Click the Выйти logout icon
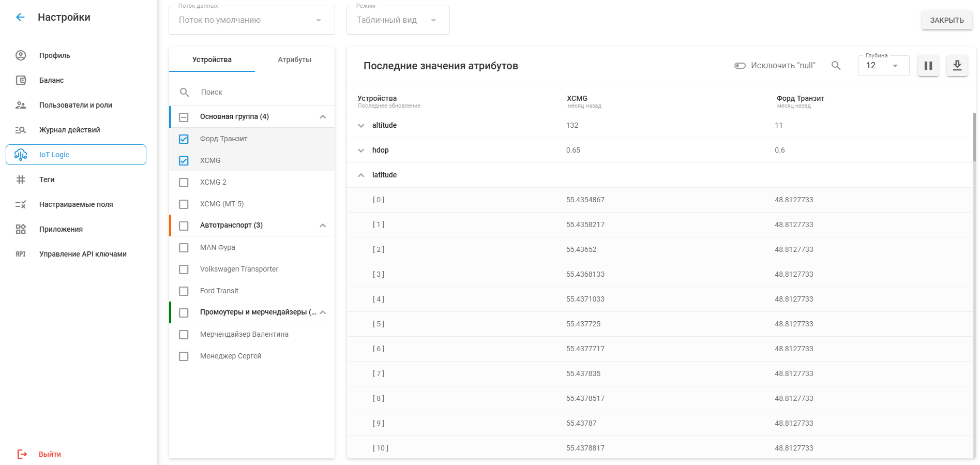This screenshot has height=465, width=980. point(22,454)
